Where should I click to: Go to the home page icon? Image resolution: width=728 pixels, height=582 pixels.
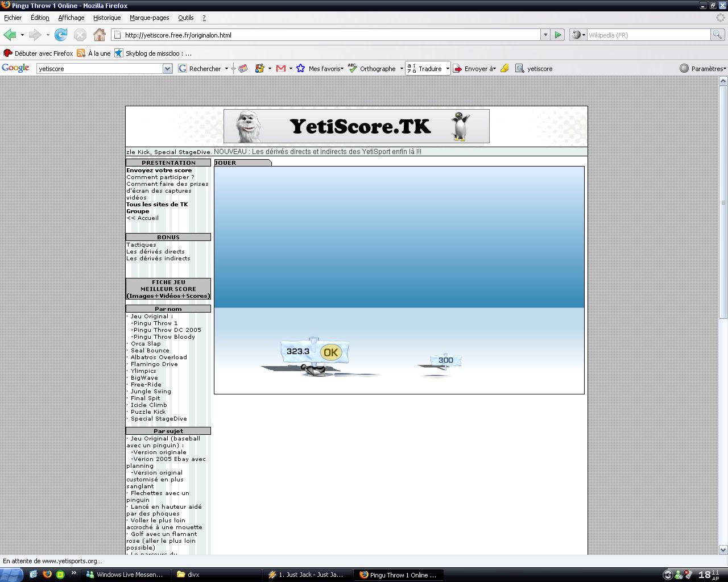(100, 35)
